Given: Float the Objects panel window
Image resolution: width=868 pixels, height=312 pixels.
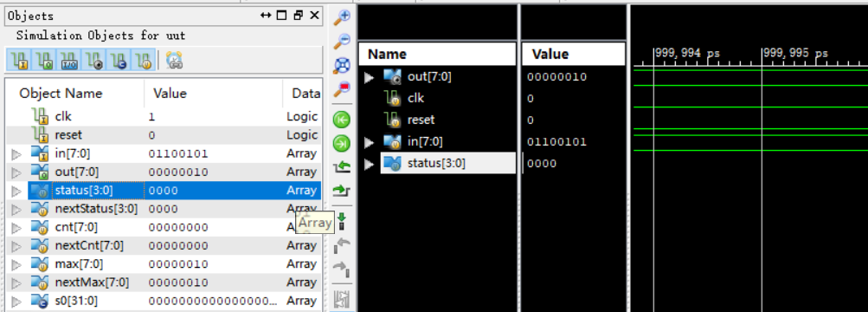Looking at the screenshot, I should point(298,16).
